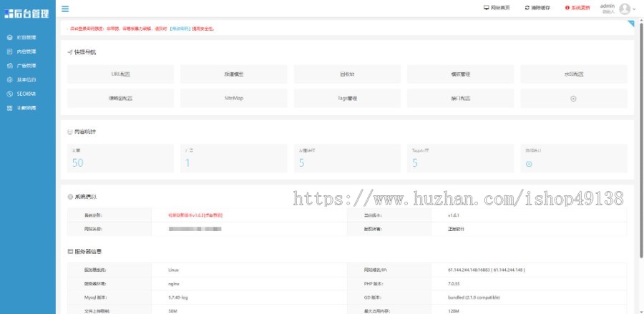Click the plus icon in quick navigation
This screenshot has width=644, height=314.
pos(573,99)
